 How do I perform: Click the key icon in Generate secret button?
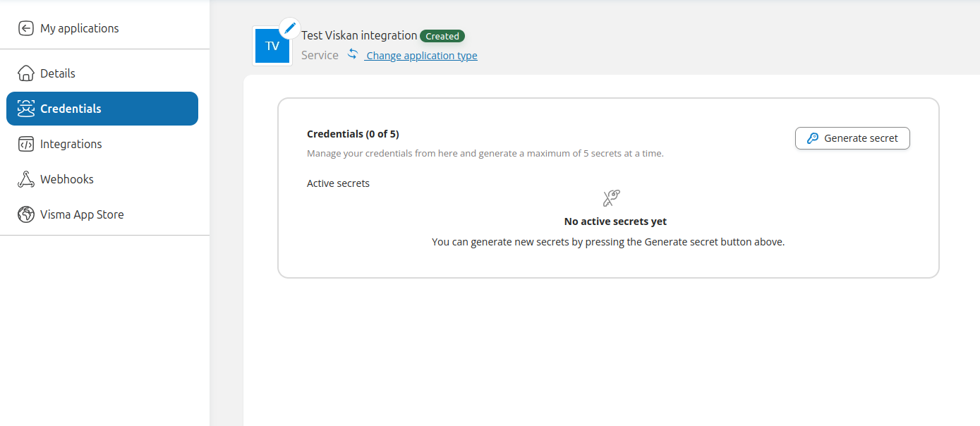[x=812, y=138]
